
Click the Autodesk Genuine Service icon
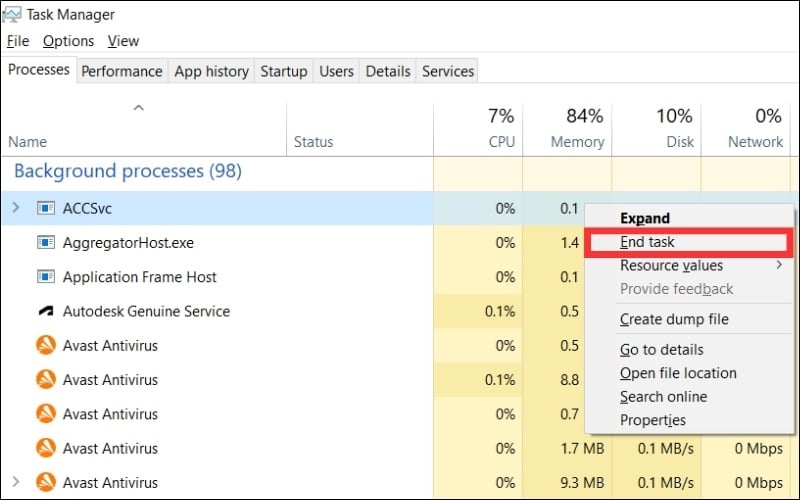pos(45,311)
